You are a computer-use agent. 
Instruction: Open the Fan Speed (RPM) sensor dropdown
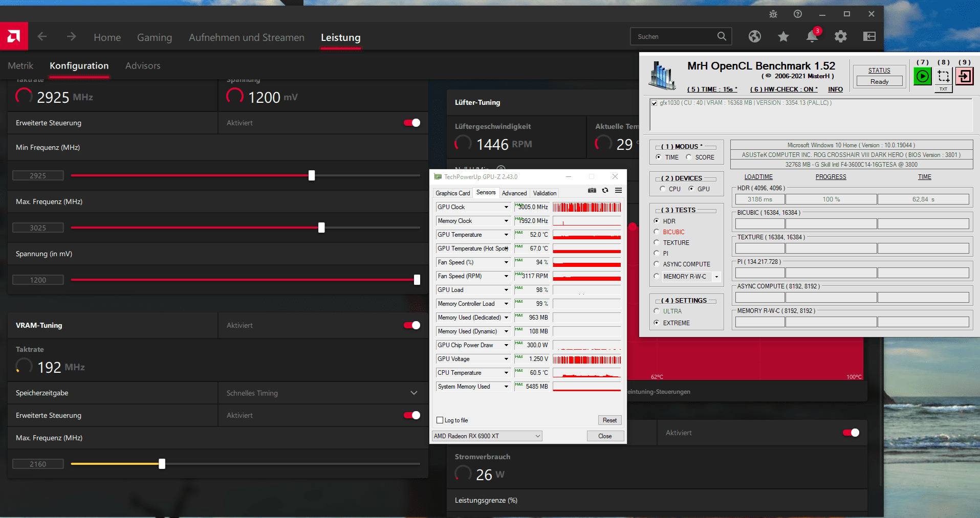506,276
